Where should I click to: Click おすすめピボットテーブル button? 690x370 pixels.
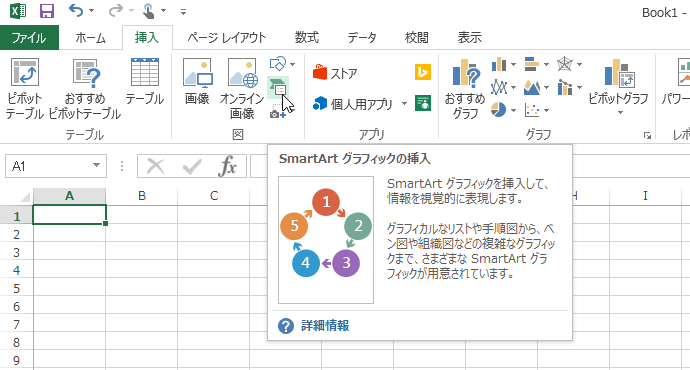click(x=85, y=89)
